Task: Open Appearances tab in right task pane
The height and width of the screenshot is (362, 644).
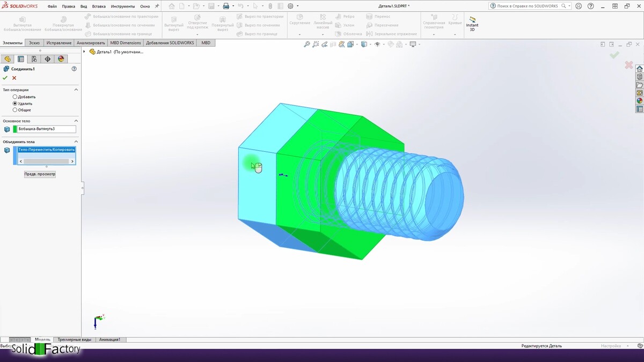Action: (x=639, y=101)
